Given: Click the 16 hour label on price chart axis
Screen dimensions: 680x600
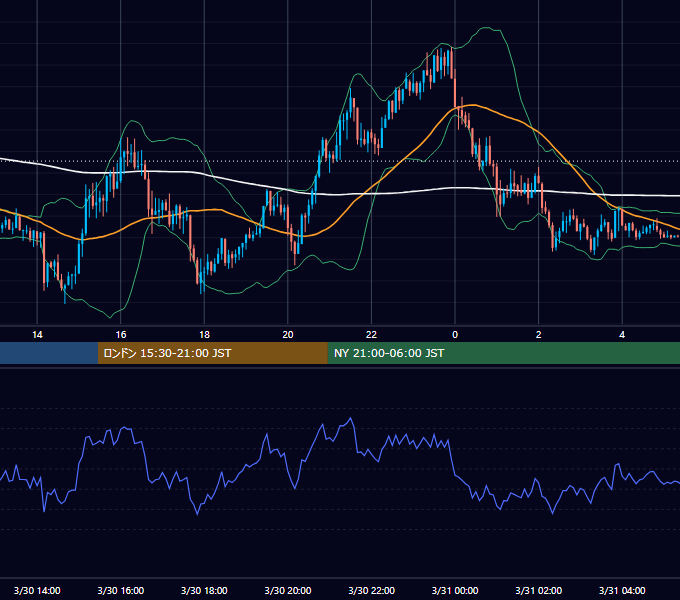Looking at the screenshot, I should pyautogui.click(x=121, y=335).
